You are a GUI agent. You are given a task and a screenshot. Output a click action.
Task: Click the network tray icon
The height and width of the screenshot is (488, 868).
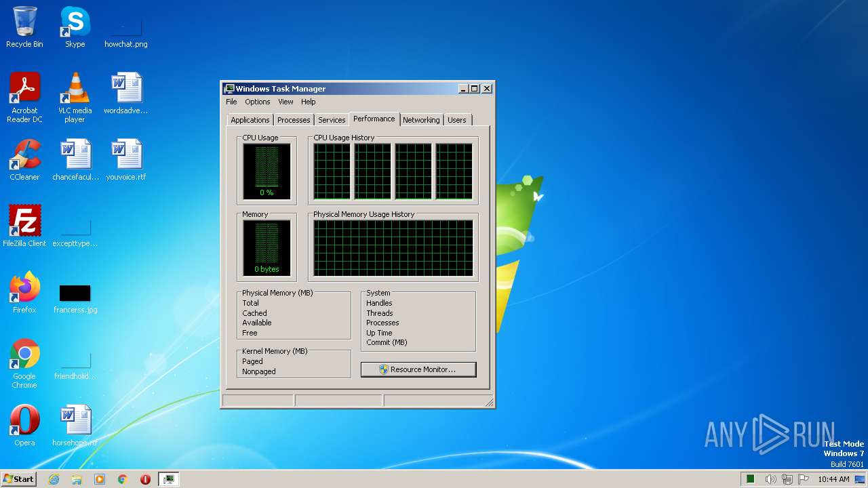[787, 479]
